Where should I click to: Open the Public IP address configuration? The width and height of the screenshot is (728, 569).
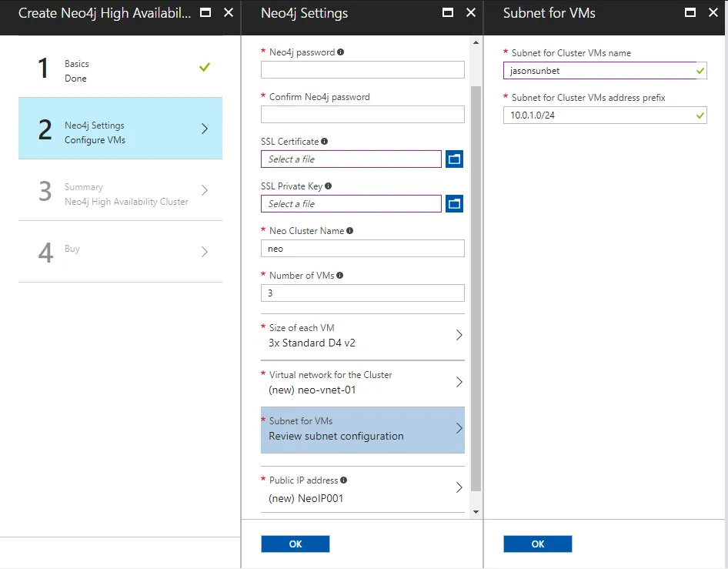[362, 490]
